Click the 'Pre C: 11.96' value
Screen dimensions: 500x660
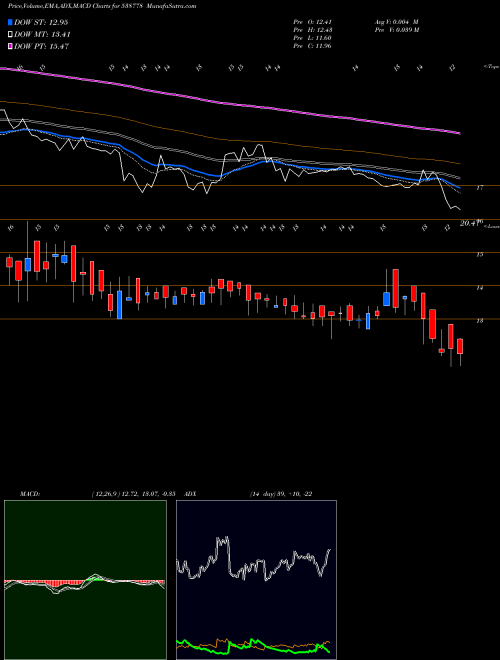(x=313, y=46)
